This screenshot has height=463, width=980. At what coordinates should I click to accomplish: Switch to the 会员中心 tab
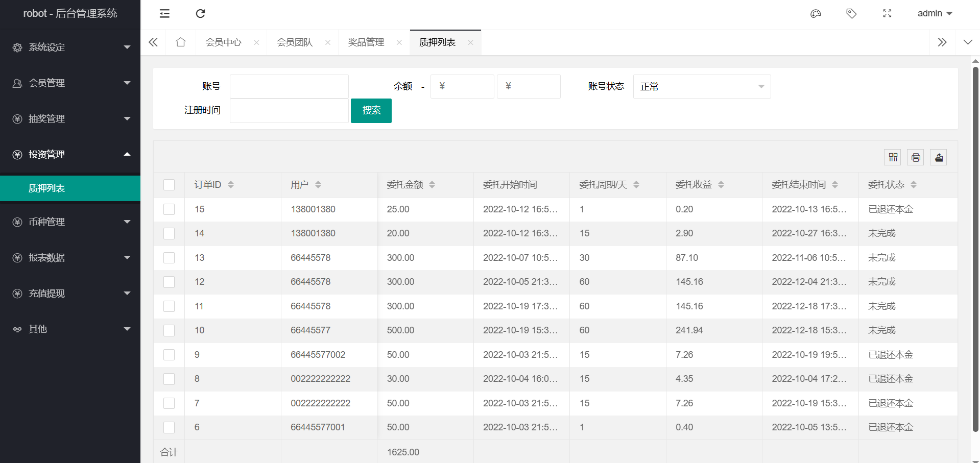click(x=223, y=42)
